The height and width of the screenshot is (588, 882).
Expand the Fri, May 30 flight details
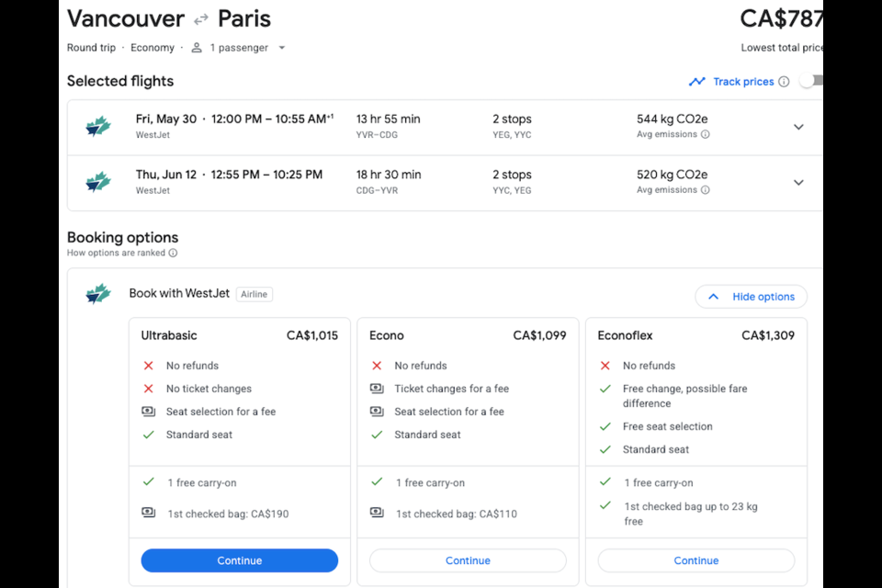(x=798, y=127)
